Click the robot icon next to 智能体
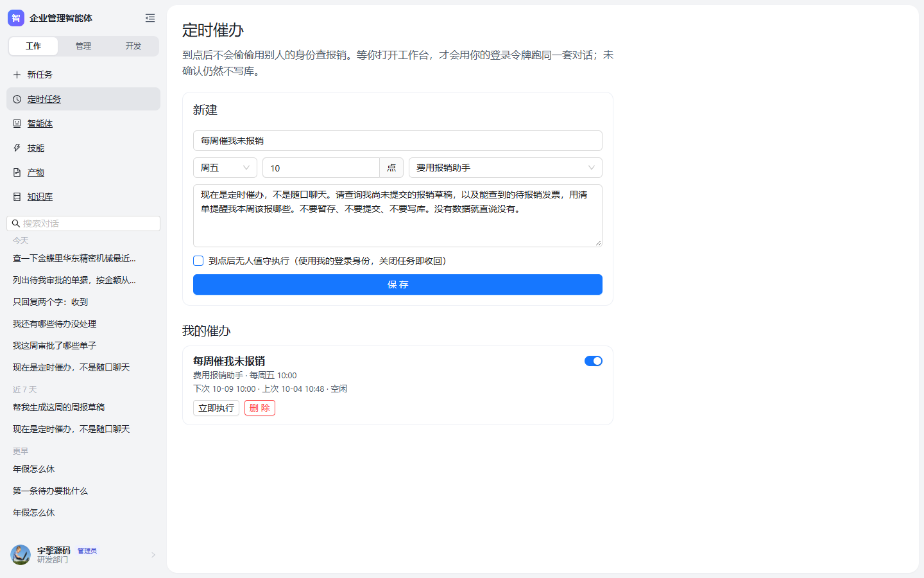Screen dimensions: 924x578 tap(17, 123)
